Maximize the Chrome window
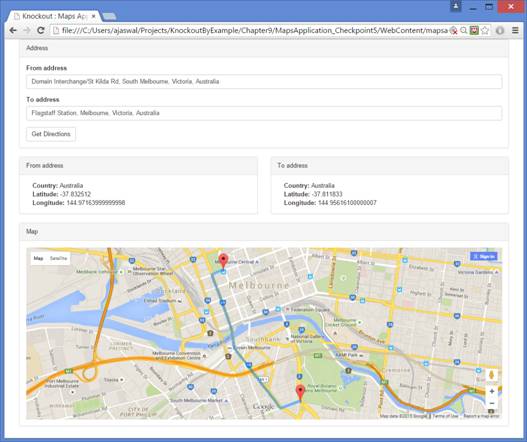The image size is (527, 442). click(489, 6)
